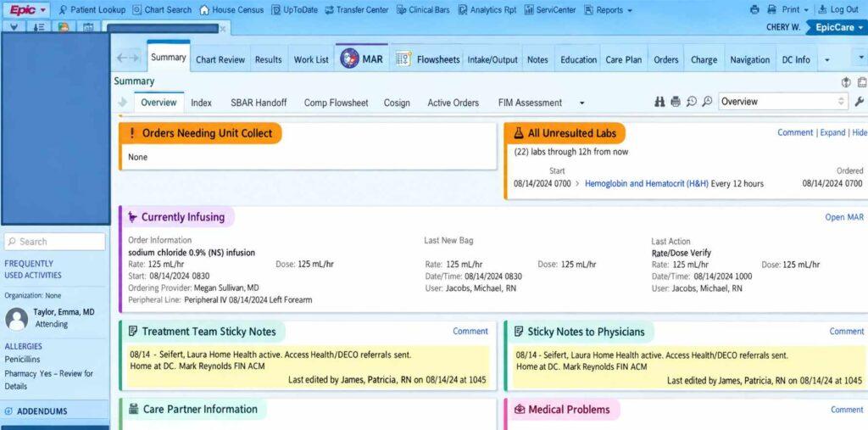This screenshot has width=868, height=430.
Task: Open the MAR activity tab
Action: point(362,59)
